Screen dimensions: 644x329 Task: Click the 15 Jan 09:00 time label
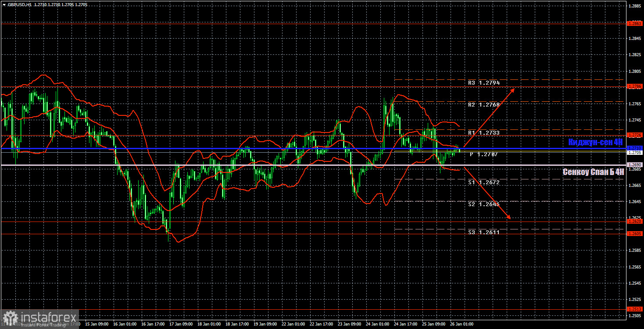(x=97, y=324)
